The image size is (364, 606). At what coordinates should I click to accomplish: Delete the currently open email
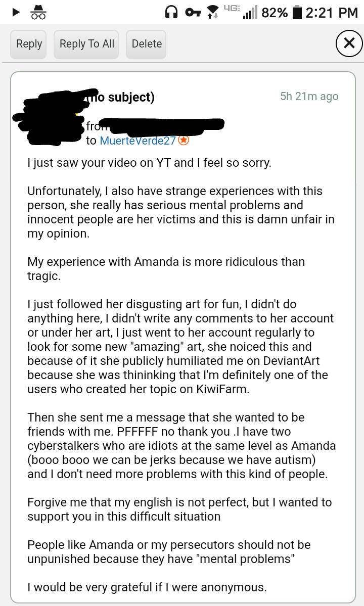click(x=146, y=44)
